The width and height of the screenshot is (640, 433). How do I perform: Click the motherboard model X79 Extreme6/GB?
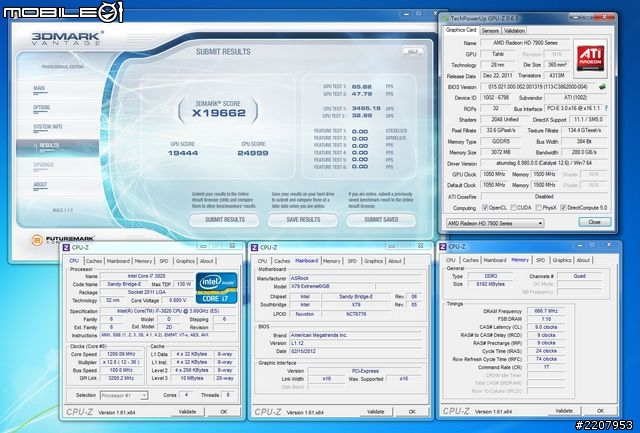point(331,286)
